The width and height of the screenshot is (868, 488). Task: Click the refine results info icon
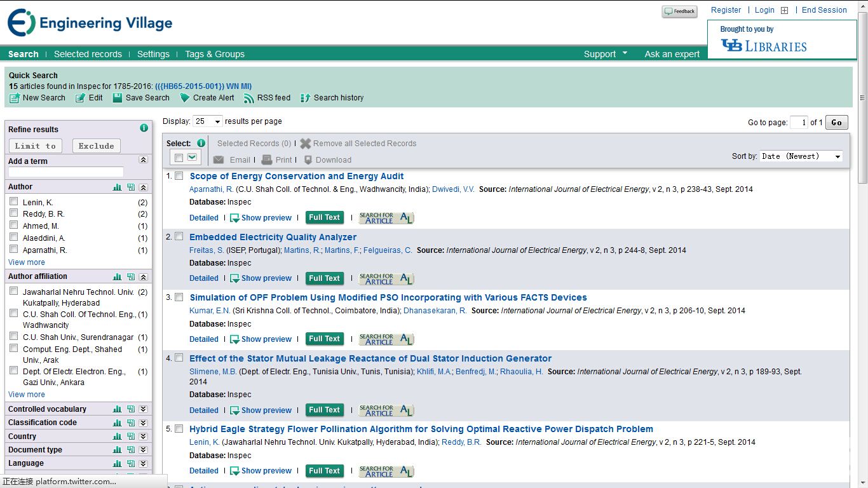[x=144, y=128]
